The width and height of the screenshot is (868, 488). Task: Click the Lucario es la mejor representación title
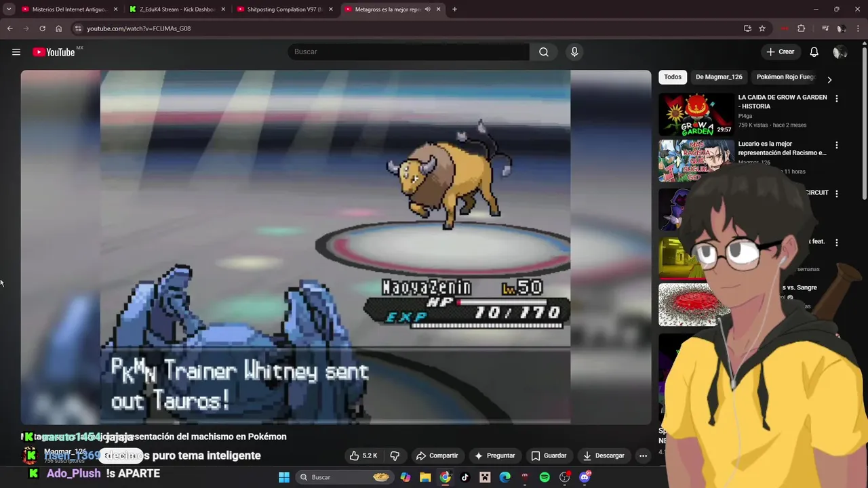[782, 148]
